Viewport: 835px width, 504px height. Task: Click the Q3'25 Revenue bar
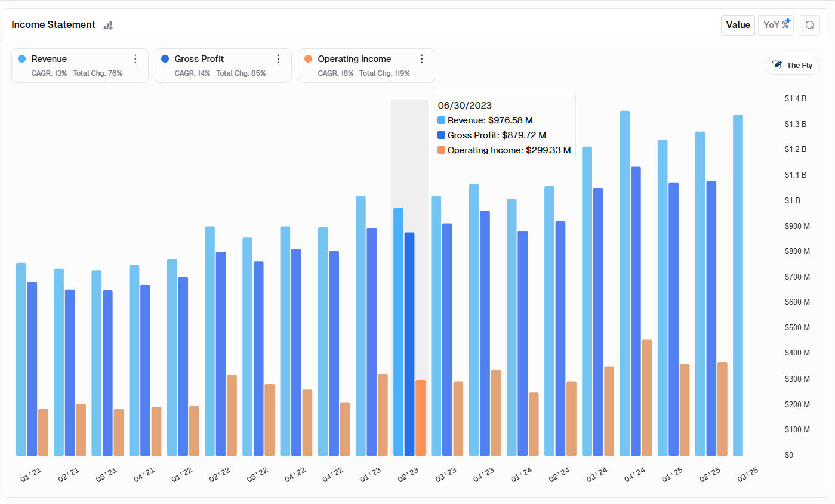(x=738, y=285)
